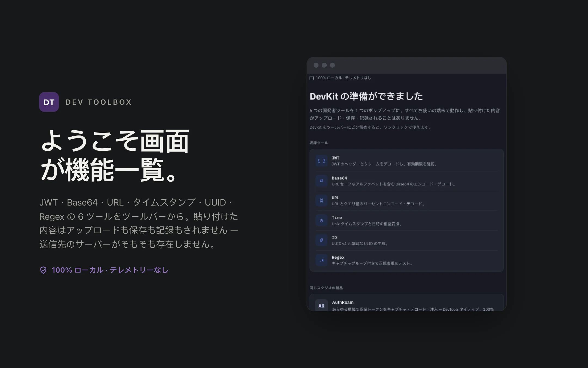Click UUID v4 と単調な ULID の生成 description

point(360,244)
